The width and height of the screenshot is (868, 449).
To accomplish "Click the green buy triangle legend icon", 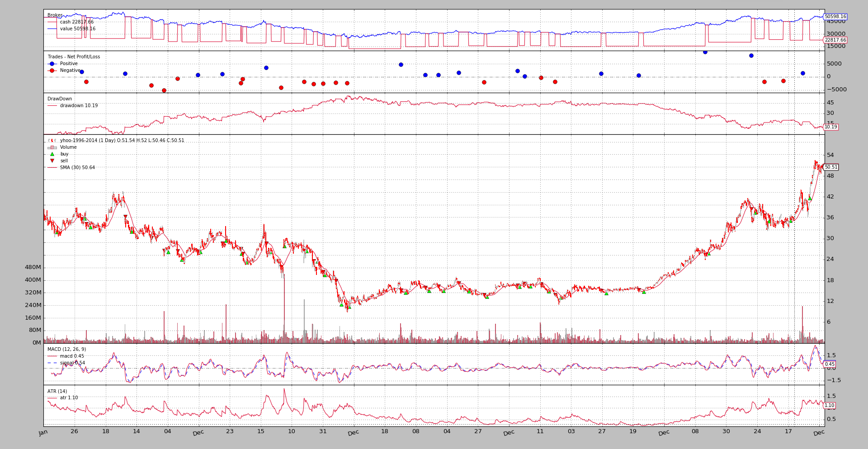I will (x=52, y=154).
